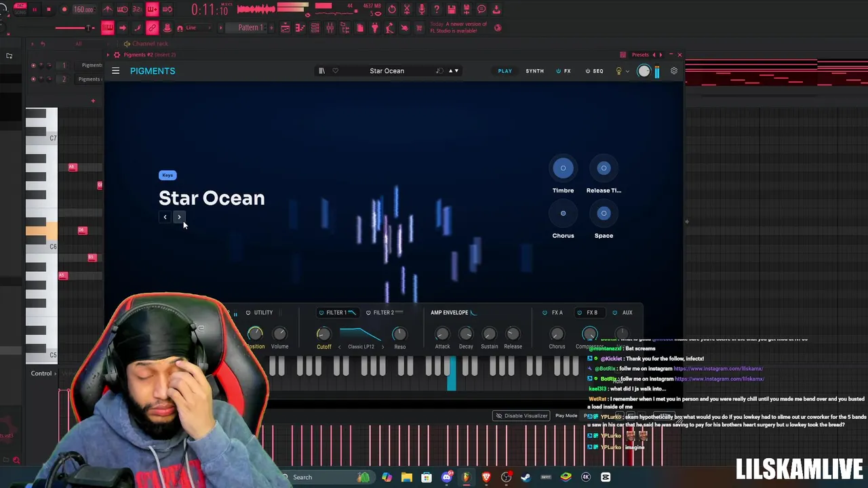Open the Pigments preset library browser
This screenshot has width=868, height=488.
tap(321, 71)
